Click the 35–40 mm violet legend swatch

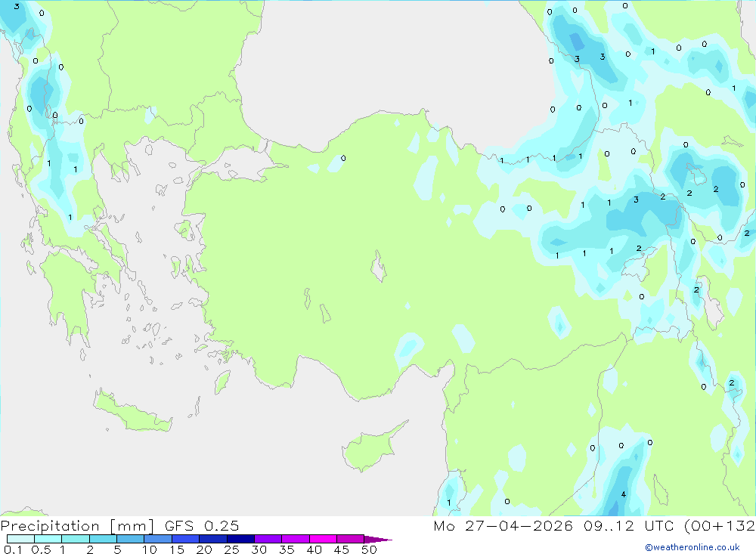point(295,539)
